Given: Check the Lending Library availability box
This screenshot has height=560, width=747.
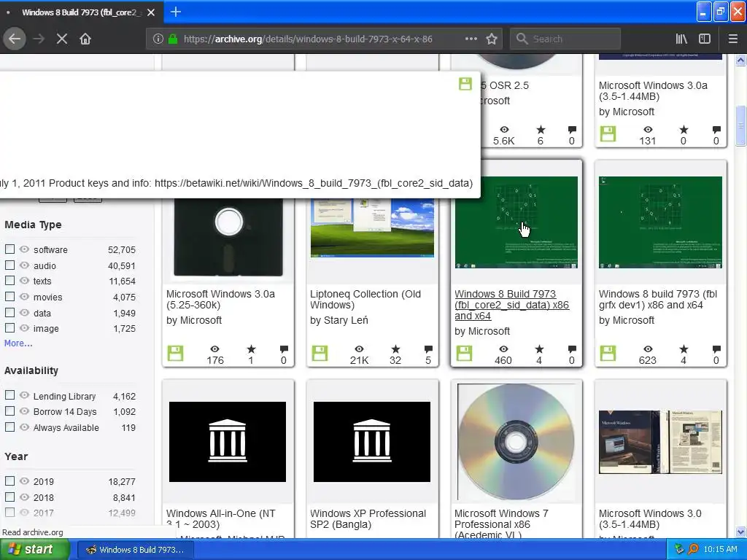Looking at the screenshot, I should [9, 395].
